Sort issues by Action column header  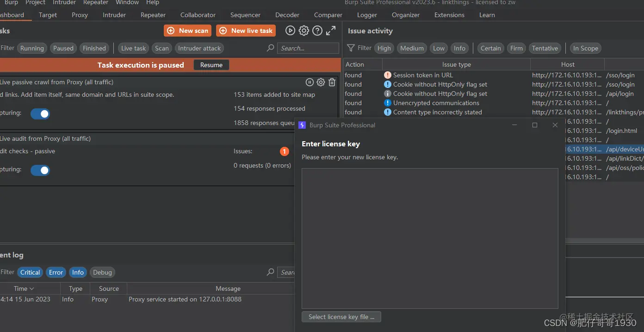pyautogui.click(x=363, y=64)
